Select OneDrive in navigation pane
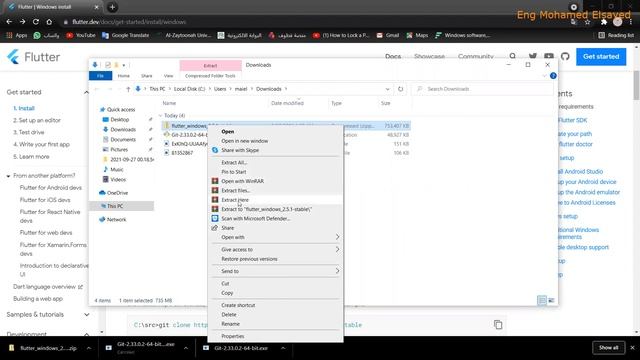 point(117,193)
